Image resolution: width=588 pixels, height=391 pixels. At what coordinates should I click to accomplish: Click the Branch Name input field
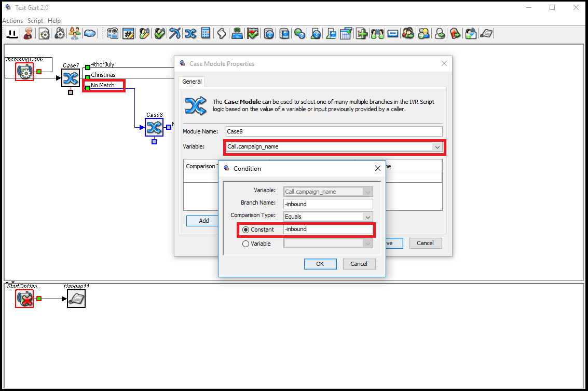tap(328, 204)
